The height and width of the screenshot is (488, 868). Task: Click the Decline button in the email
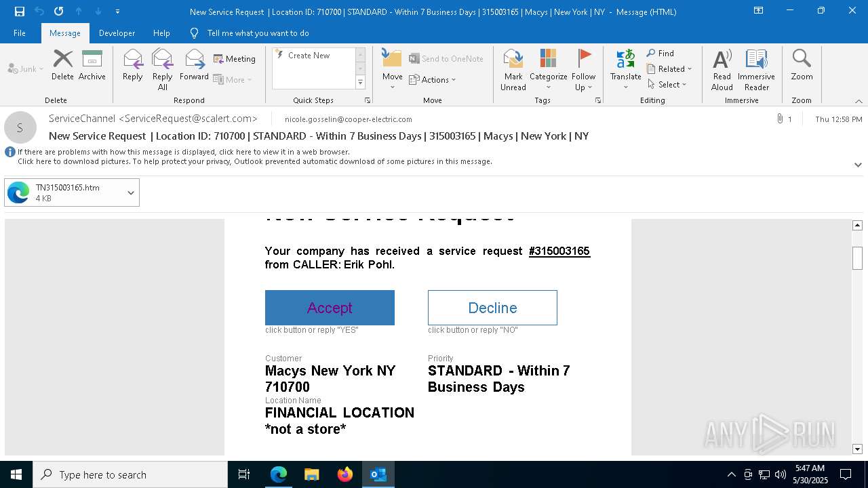tap(492, 308)
